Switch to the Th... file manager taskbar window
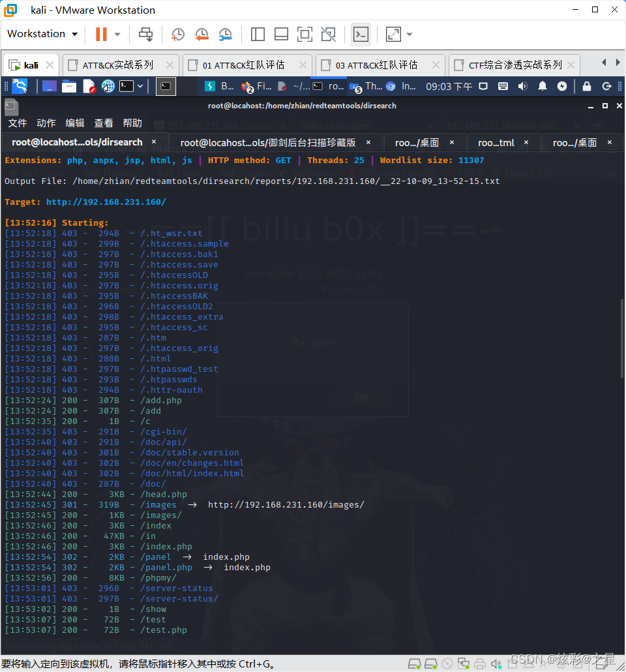Screen dimensions: 626x672 [365, 87]
